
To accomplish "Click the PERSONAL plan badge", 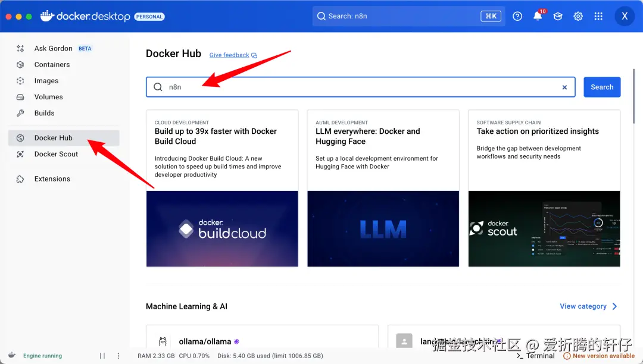I will click(149, 17).
